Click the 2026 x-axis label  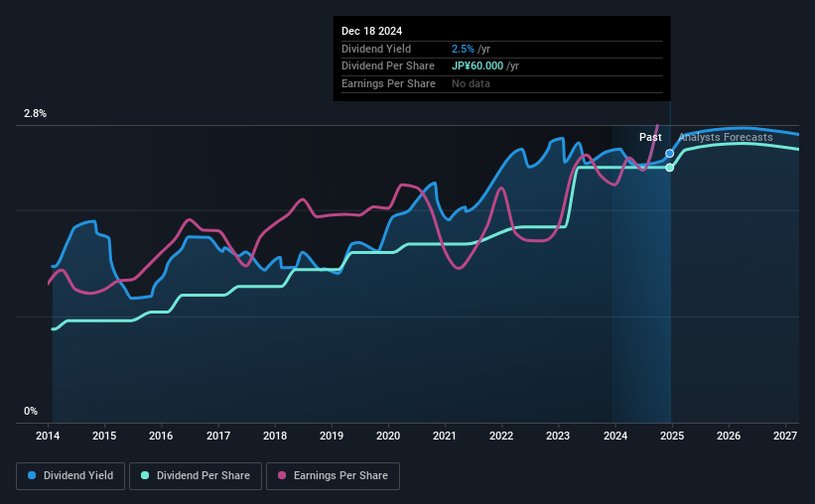(x=729, y=436)
